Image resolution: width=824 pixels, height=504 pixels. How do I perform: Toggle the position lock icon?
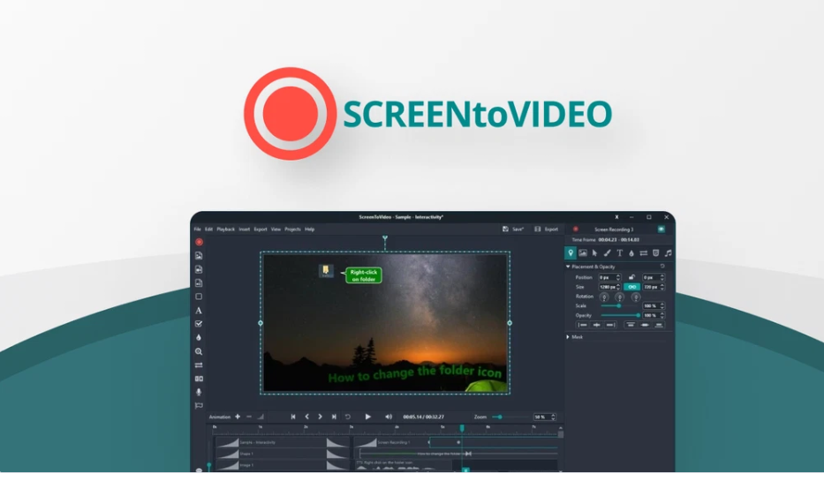click(x=631, y=277)
